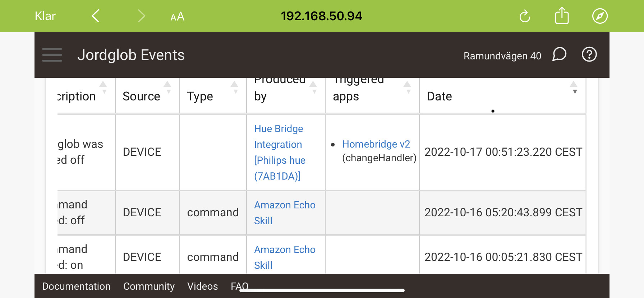This screenshot has height=298, width=644.
Task: Tap the Safari share icon
Action: point(562,16)
